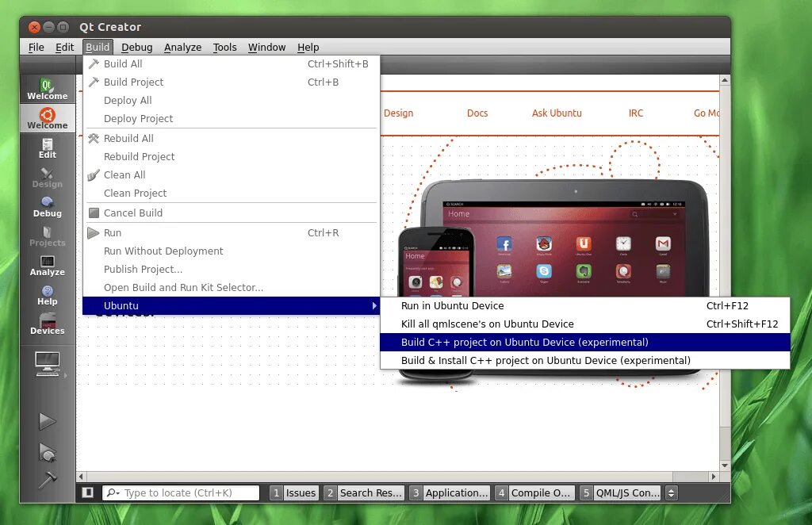Choose Run Without Deployment
Viewport: 812px width, 525px height.
click(x=231, y=251)
